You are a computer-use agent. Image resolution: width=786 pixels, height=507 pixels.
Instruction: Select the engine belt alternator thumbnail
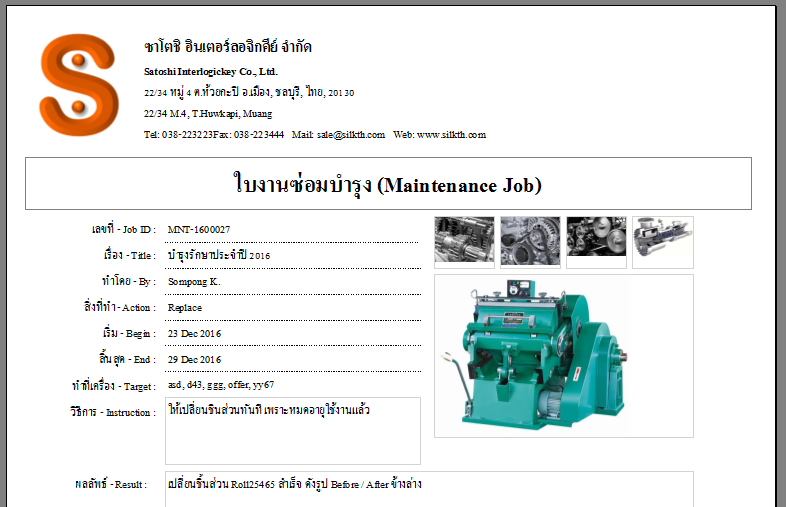(530, 241)
